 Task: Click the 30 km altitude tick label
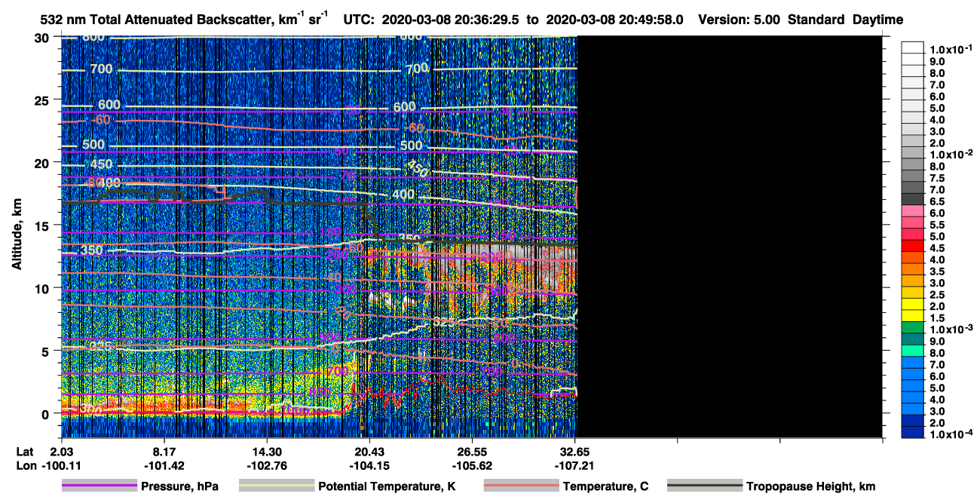(44, 37)
